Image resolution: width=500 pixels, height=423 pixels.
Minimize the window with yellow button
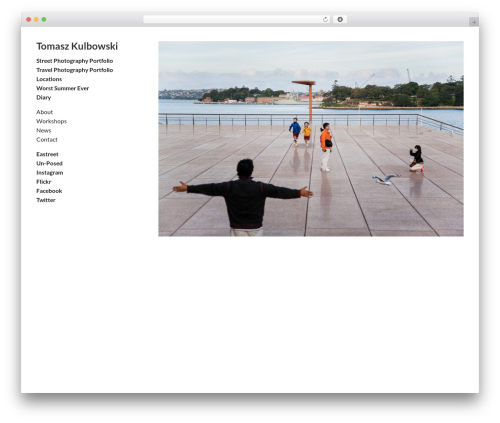[36, 19]
